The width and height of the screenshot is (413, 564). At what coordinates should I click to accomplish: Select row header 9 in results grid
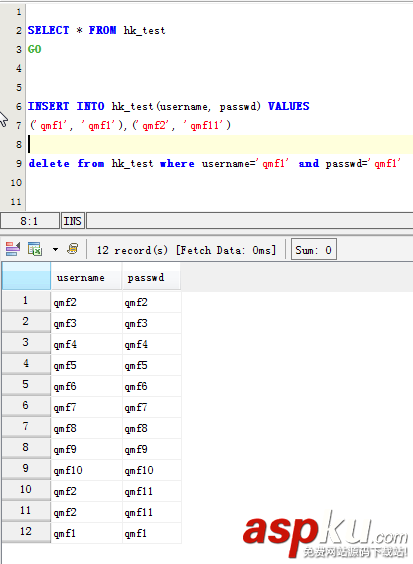pos(26,469)
